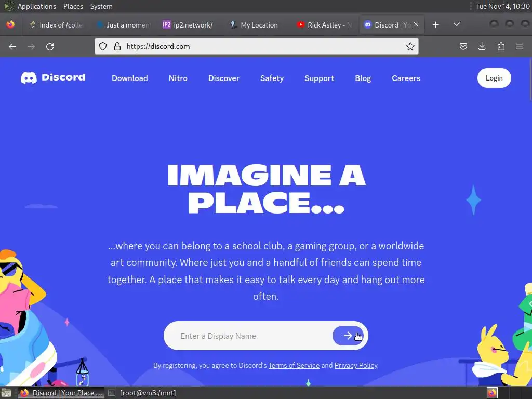Click the browser forward arrow
Viewport: 532px width, 399px height.
click(31, 46)
